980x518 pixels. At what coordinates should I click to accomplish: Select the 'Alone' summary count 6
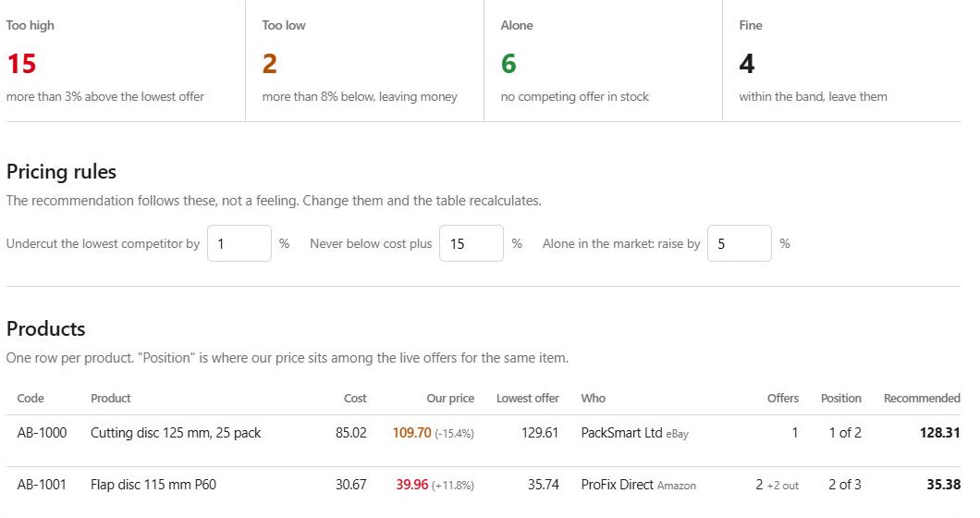[508, 64]
